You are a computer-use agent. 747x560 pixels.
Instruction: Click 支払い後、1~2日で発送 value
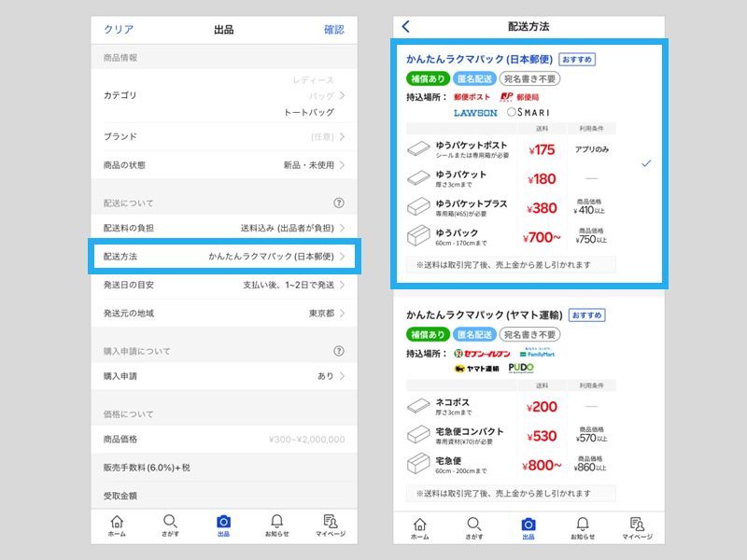(289, 285)
